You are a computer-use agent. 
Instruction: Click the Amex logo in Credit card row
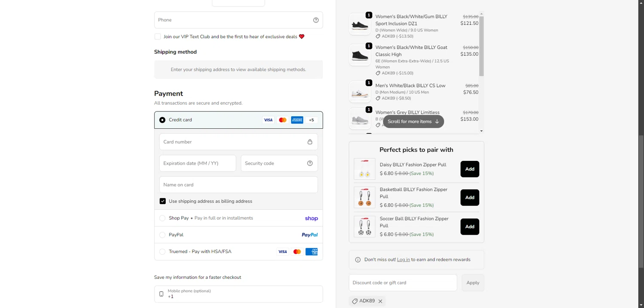297,120
